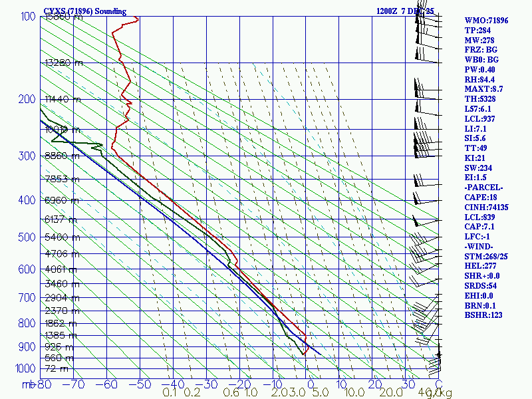Click the 7853 m height label
The height and width of the screenshot is (399, 532).
(62, 179)
